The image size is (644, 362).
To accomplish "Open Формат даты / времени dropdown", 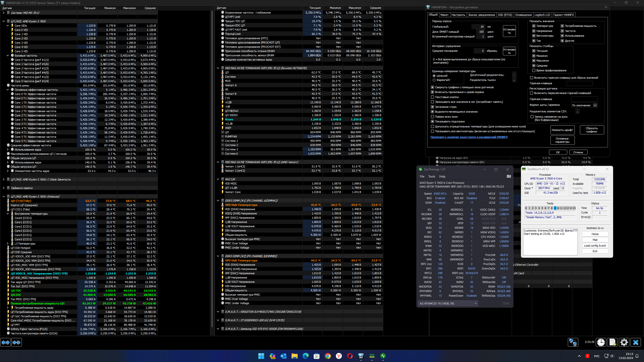I will (x=595, y=105).
